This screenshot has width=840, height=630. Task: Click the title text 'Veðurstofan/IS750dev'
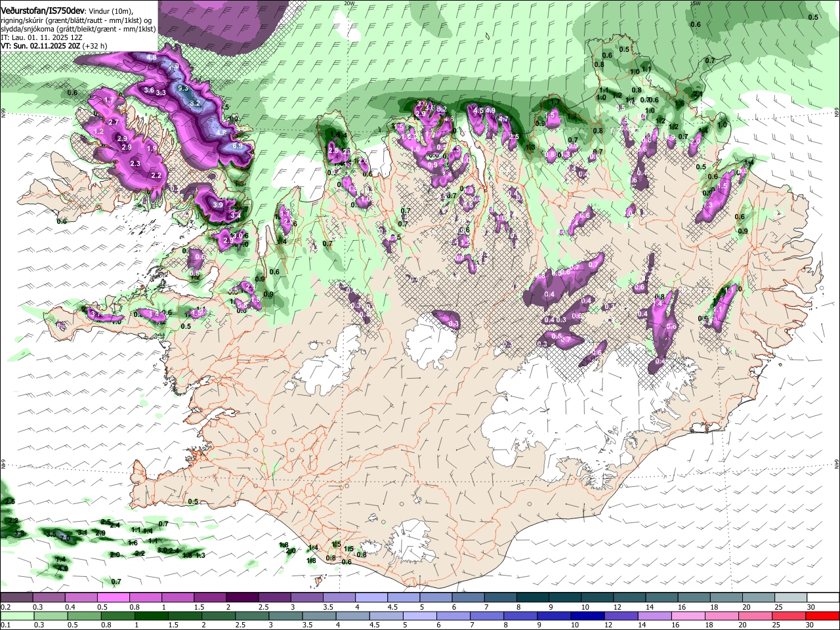tap(43, 10)
